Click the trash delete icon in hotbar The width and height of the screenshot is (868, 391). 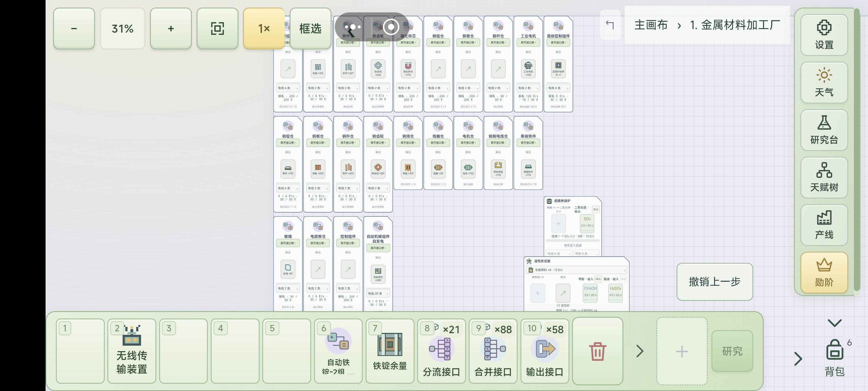coord(597,351)
